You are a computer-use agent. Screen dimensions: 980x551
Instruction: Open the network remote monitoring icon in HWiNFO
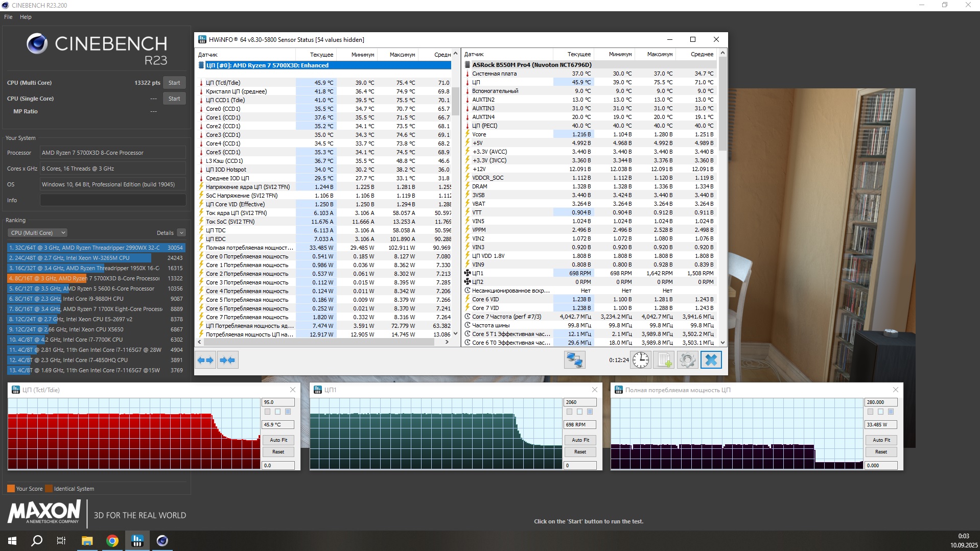click(x=574, y=360)
